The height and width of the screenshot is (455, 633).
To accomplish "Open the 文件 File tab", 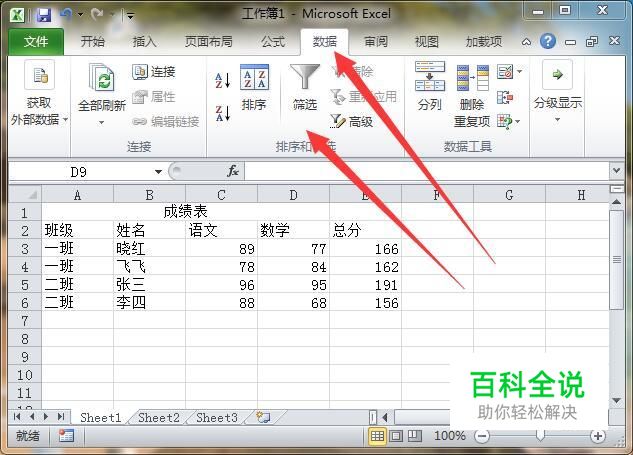I will point(36,41).
